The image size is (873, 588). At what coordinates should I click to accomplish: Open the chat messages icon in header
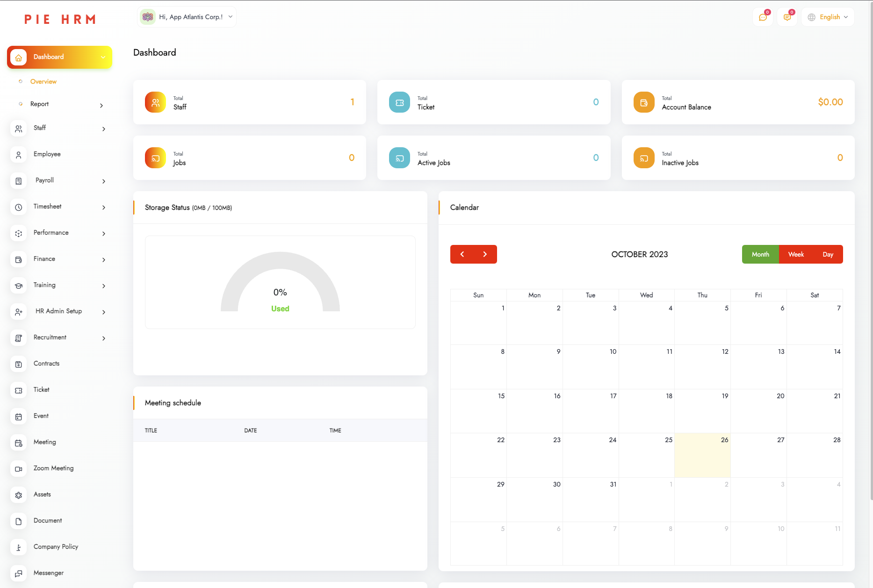[763, 17]
